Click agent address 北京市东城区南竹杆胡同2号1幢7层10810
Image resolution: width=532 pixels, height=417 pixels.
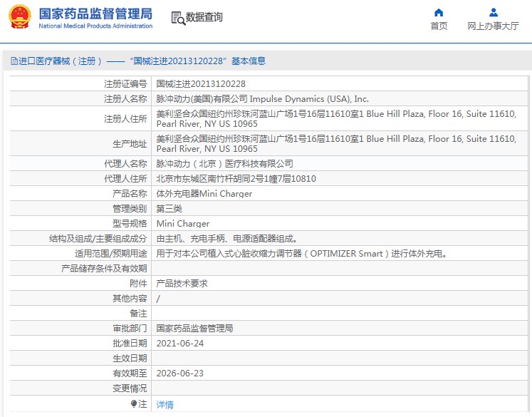point(236,179)
